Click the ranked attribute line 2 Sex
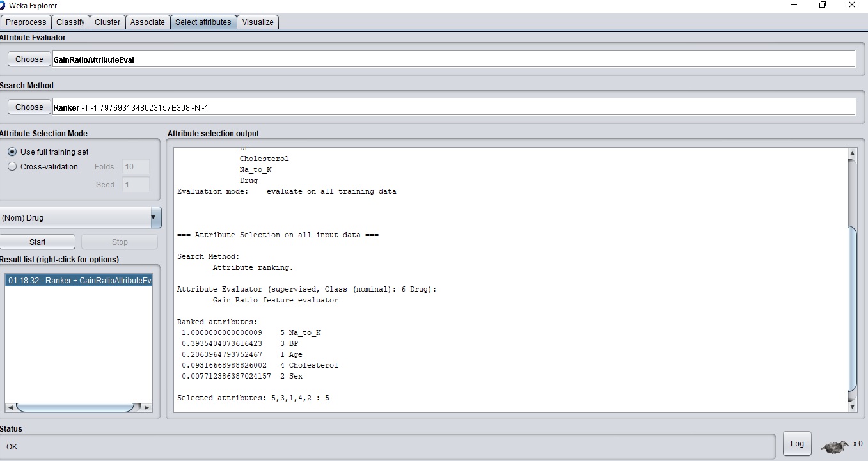Screen dimensions: 868x461 (x=242, y=376)
